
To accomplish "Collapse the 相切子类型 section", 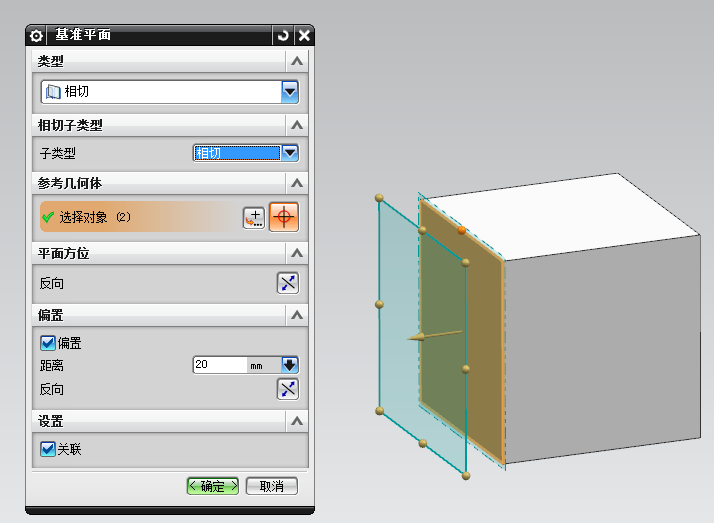I will click(x=297, y=125).
